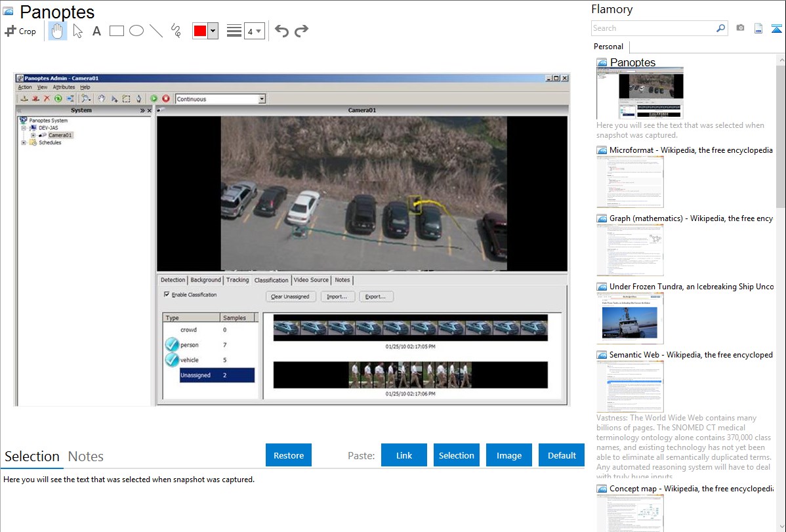
Task: Click the walking person sample strip
Action: coord(411,375)
